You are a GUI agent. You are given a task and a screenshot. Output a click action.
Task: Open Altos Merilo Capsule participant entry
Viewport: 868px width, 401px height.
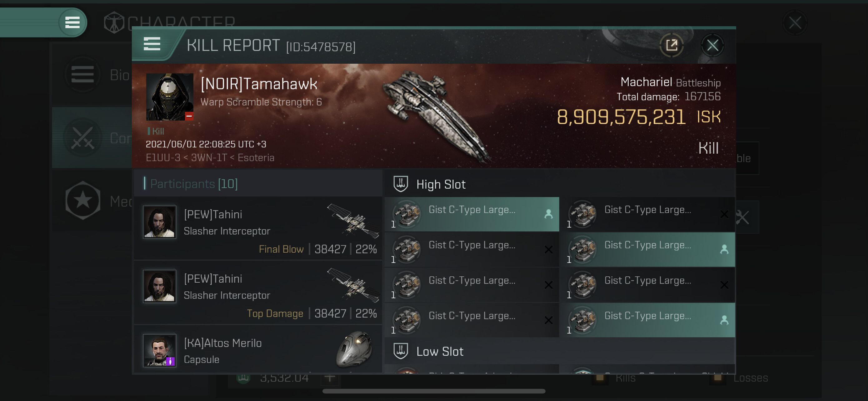(258, 350)
